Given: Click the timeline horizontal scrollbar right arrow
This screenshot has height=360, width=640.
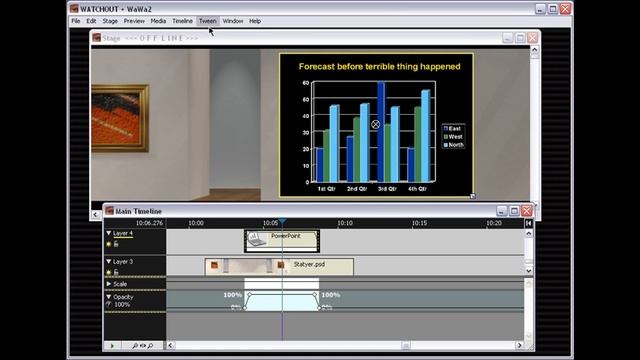Looking at the screenshot, I should (x=519, y=345).
